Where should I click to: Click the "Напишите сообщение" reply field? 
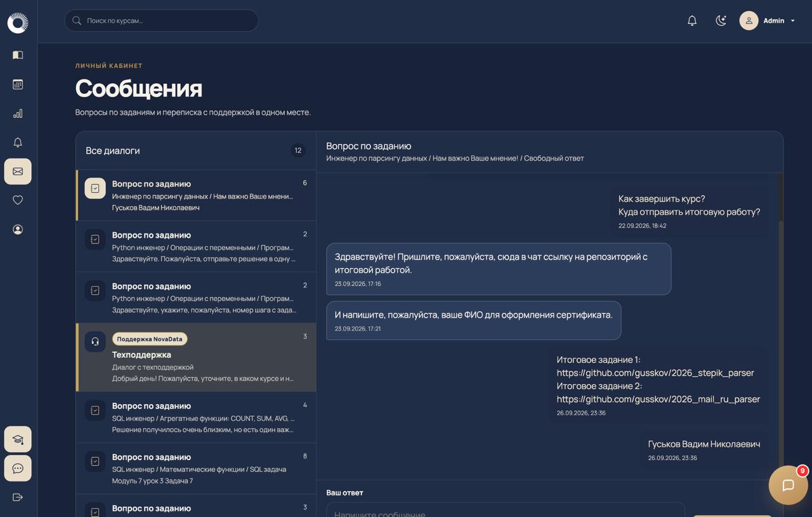506,510
